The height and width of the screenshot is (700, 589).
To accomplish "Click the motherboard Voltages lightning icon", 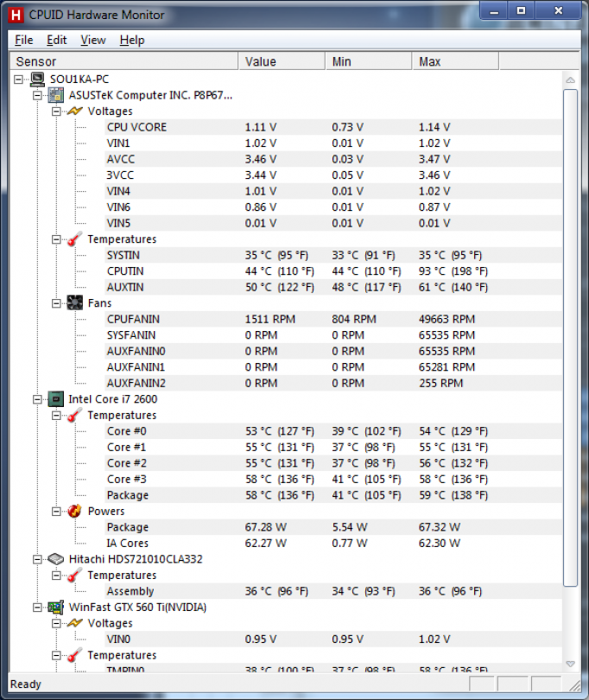I will 75,111.
